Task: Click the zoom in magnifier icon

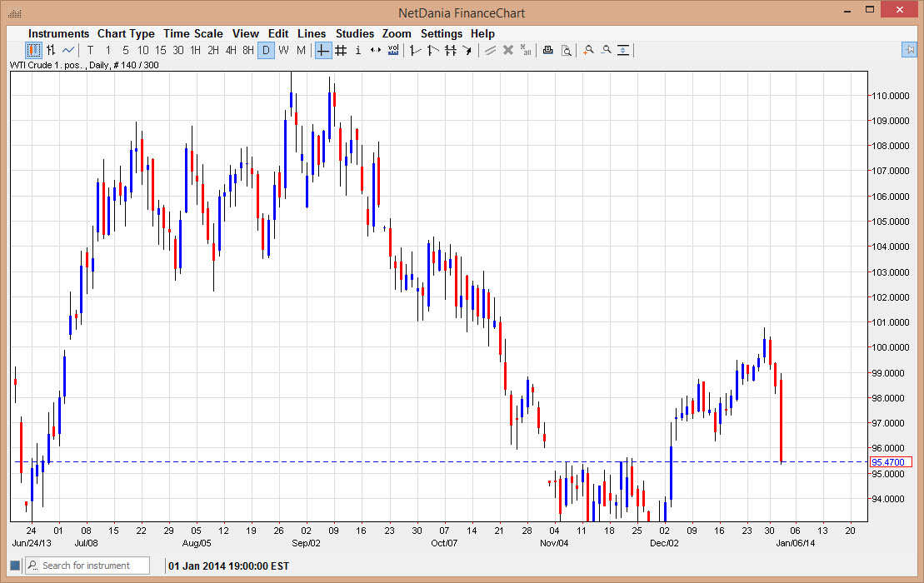Action: [588, 51]
